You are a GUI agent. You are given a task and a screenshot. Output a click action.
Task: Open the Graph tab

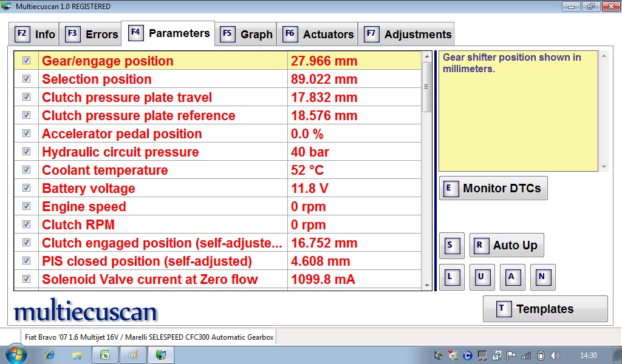(246, 34)
